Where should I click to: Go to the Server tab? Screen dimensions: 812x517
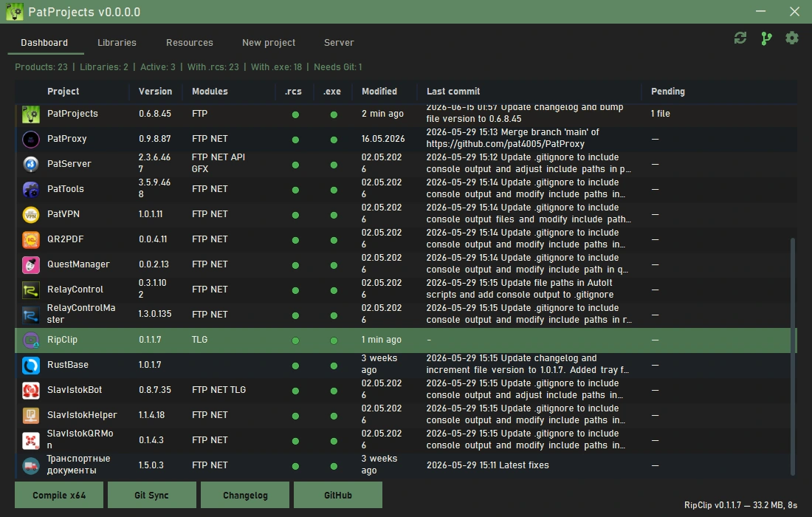point(340,43)
